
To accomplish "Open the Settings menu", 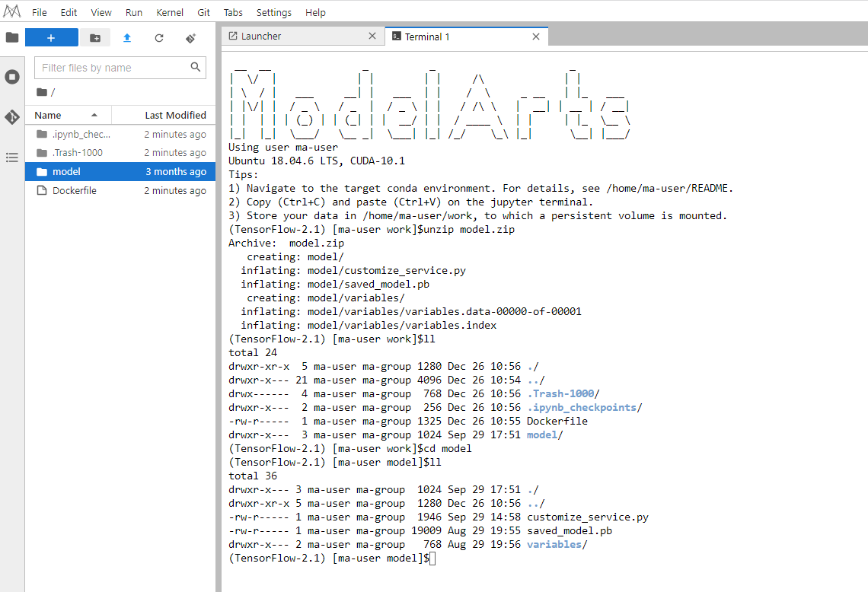I will coord(274,12).
